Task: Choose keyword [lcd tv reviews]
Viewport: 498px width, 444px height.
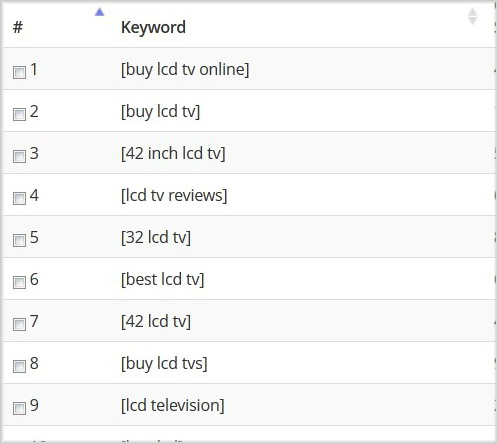Action: point(174,196)
